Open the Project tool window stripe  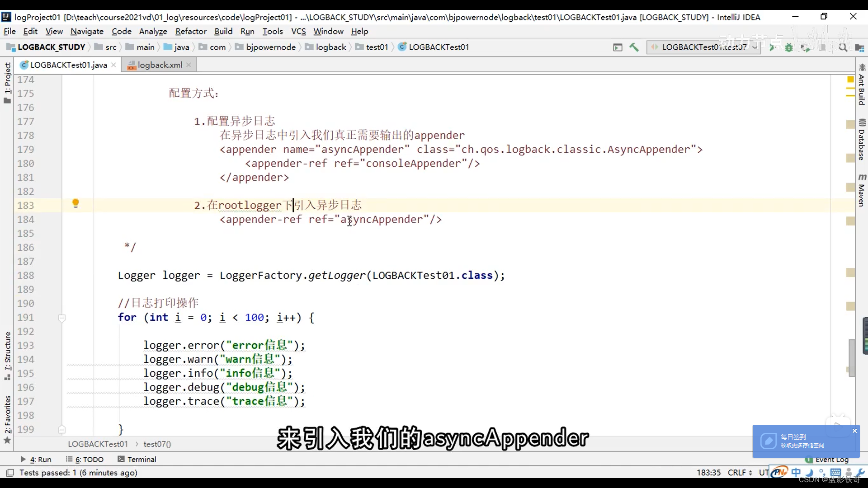[x=7, y=83]
